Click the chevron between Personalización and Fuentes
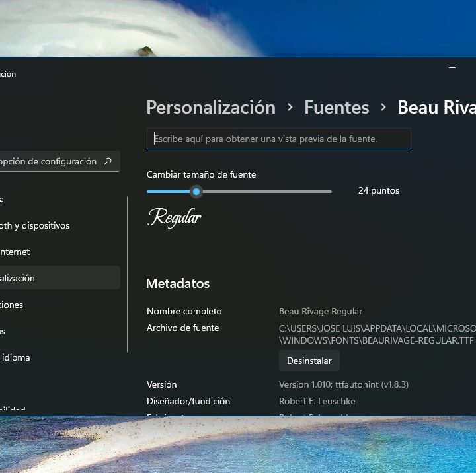The width and height of the screenshot is (476, 473). pos(290,107)
